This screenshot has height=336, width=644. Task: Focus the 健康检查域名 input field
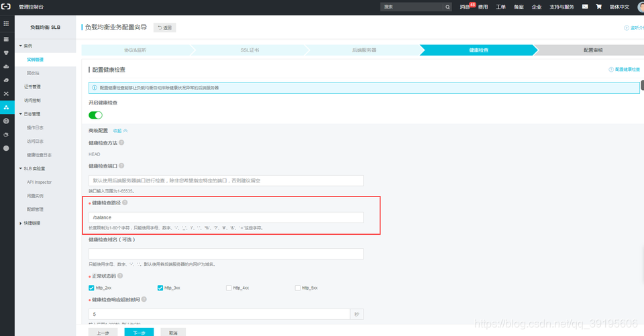(226, 254)
